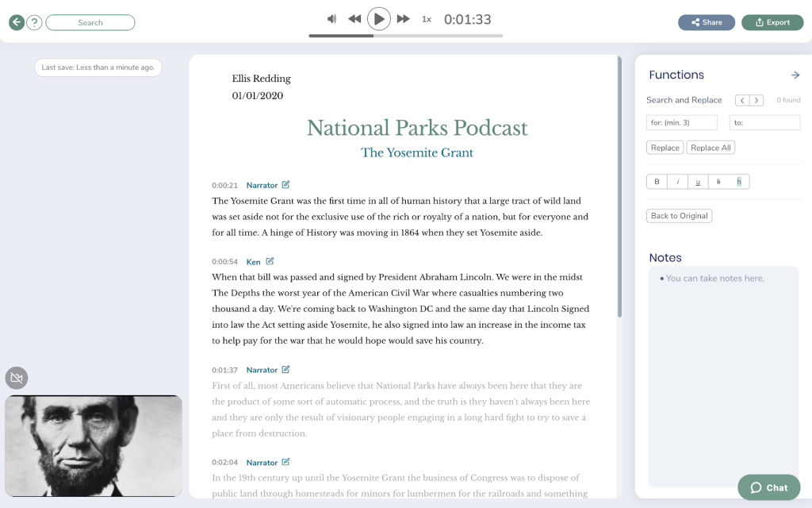Toggle bold formatting
The height and width of the screenshot is (508, 812).
click(657, 182)
